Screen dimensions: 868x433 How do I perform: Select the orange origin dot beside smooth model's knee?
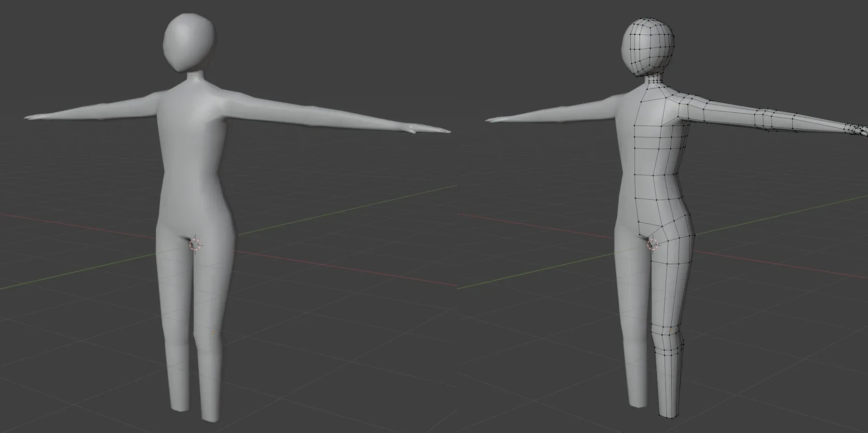[x=213, y=333]
